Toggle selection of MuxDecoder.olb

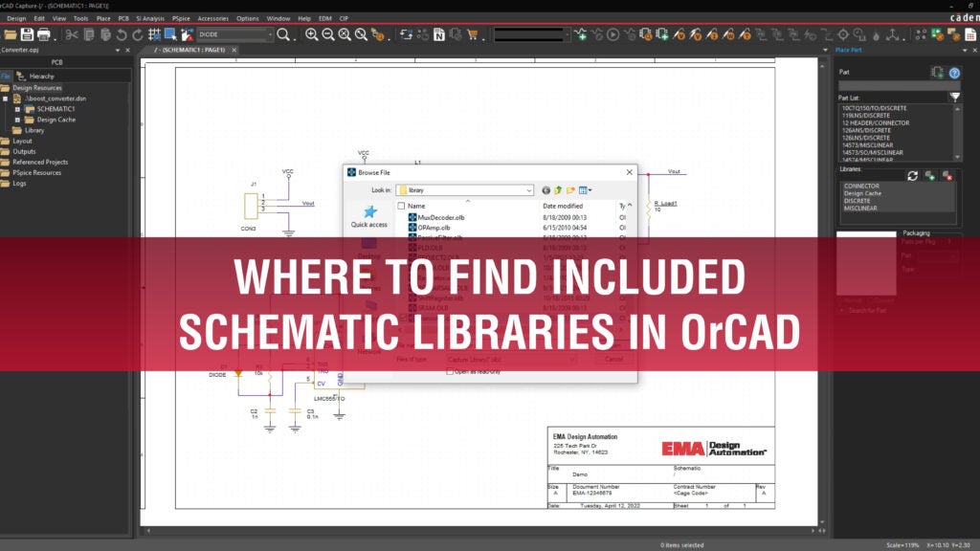point(441,217)
